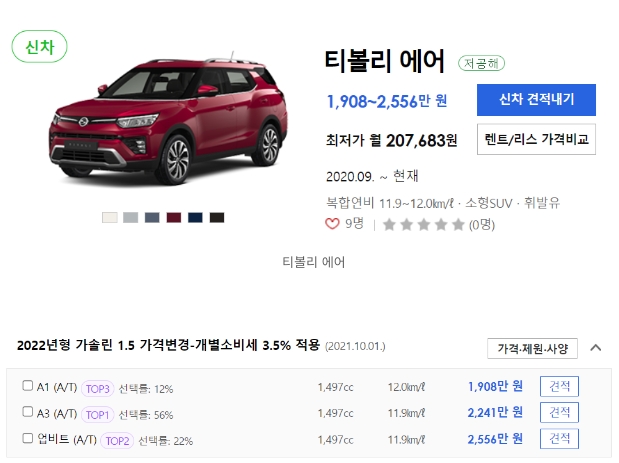This screenshot has width=619, height=463.
Task: Click the heart like icon
Action: coord(332,224)
